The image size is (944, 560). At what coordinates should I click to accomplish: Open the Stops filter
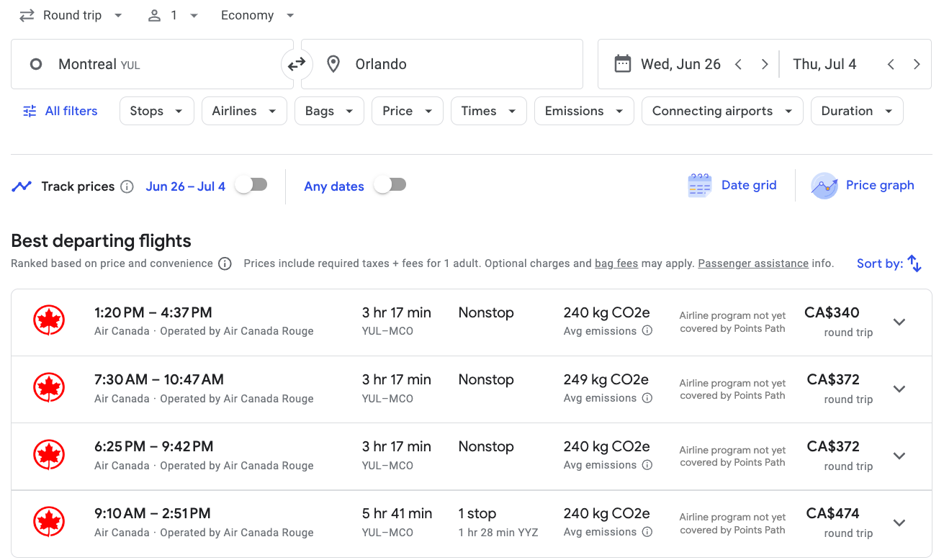tap(156, 112)
